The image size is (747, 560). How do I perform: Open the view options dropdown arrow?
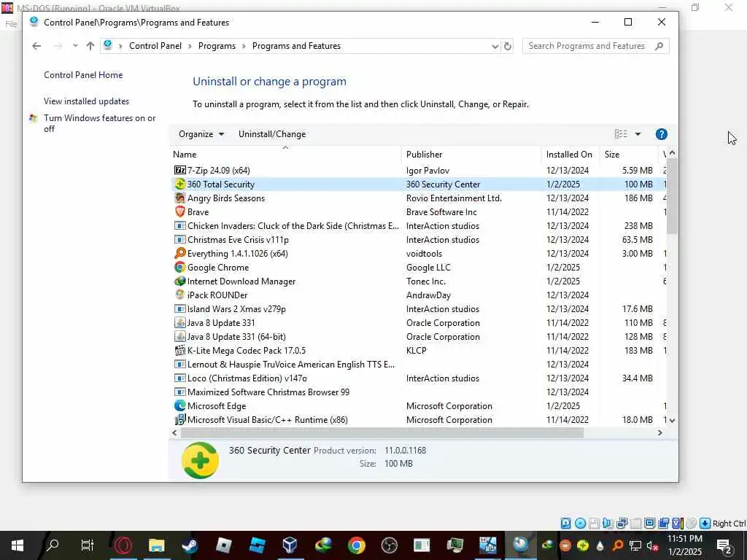(638, 134)
